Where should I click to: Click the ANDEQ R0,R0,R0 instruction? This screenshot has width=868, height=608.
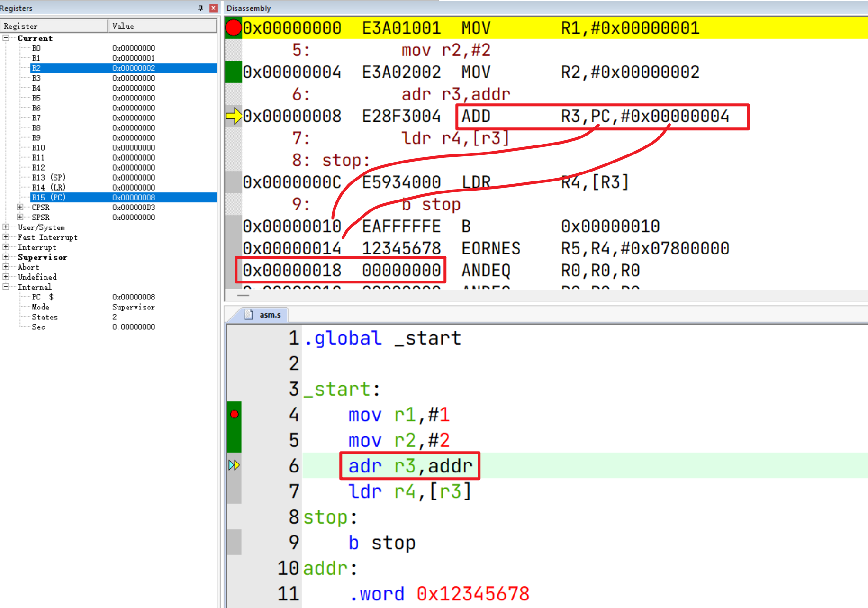pyautogui.click(x=551, y=270)
